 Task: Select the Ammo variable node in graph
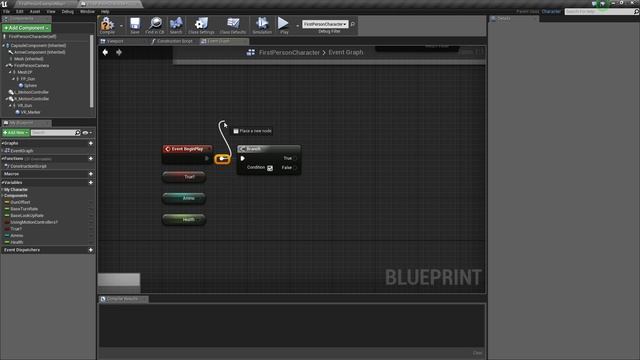(184, 198)
